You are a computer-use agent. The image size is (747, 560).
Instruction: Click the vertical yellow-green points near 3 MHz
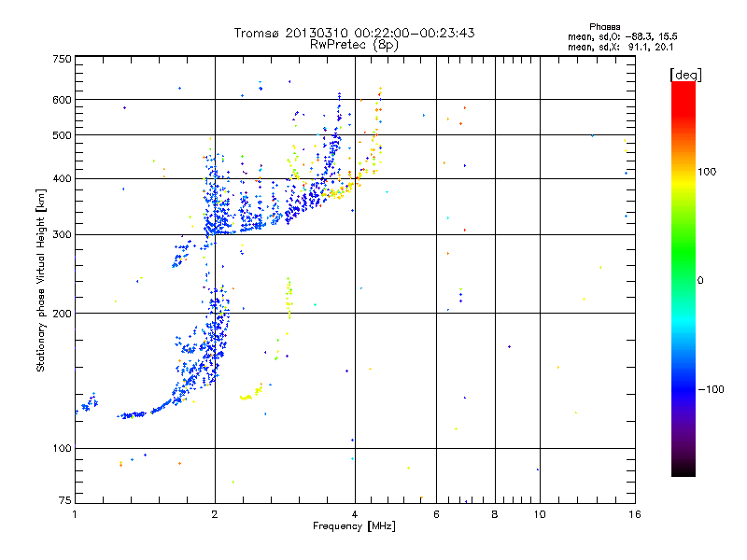coord(289,298)
